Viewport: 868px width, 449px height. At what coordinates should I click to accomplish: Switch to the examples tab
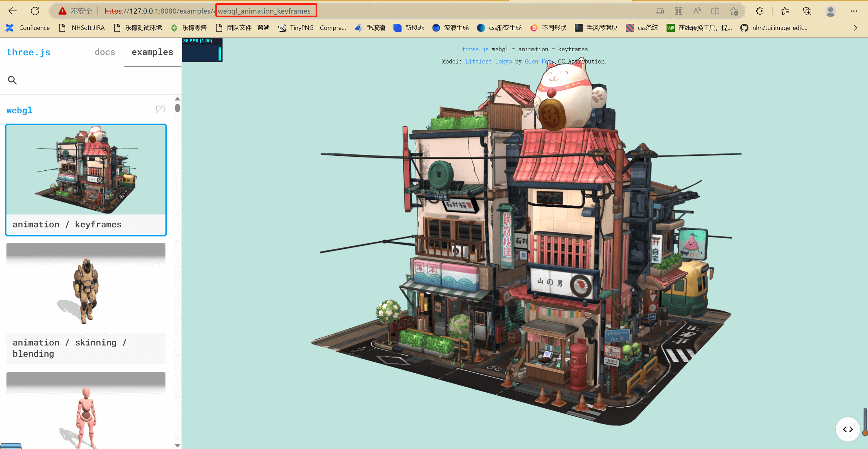point(152,52)
